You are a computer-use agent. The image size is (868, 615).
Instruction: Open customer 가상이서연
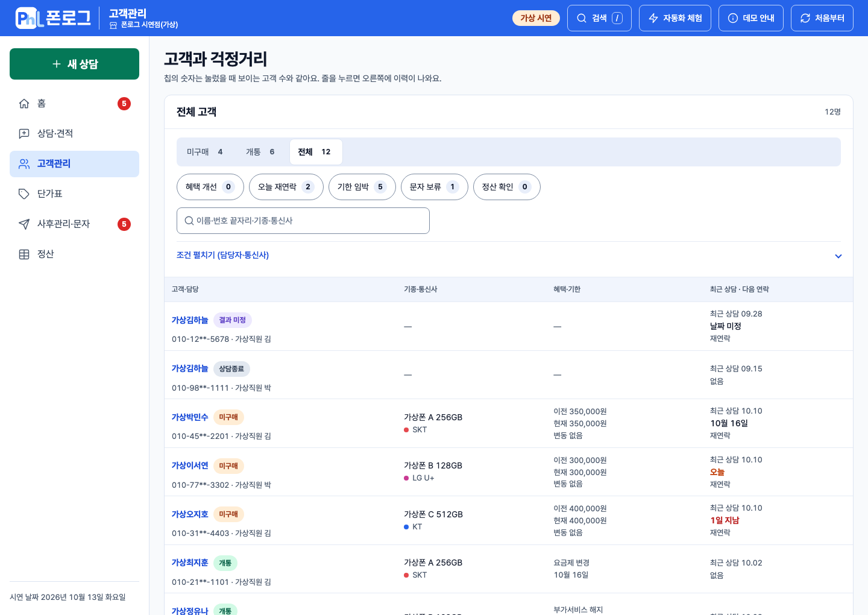tap(190, 465)
